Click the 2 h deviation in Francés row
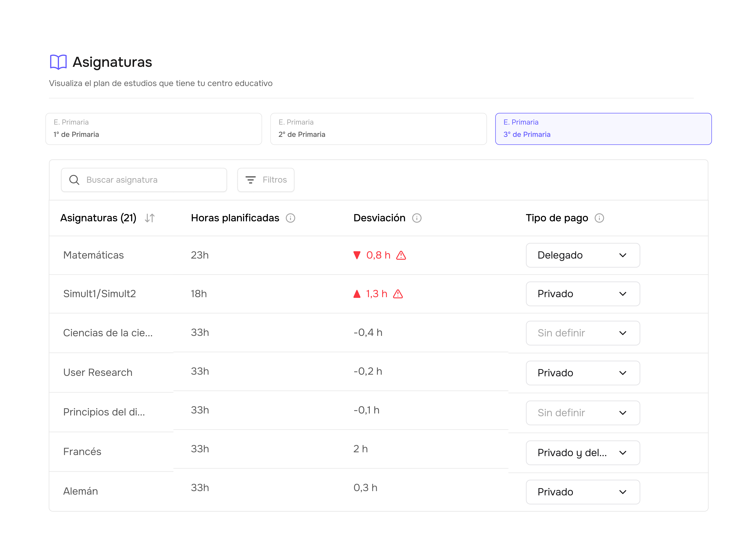 pyautogui.click(x=361, y=449)
